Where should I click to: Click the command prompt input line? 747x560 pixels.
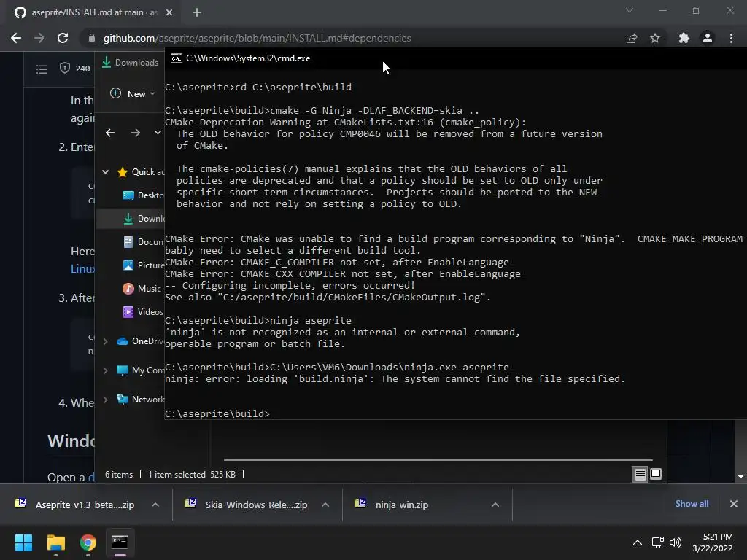[217, 414]
